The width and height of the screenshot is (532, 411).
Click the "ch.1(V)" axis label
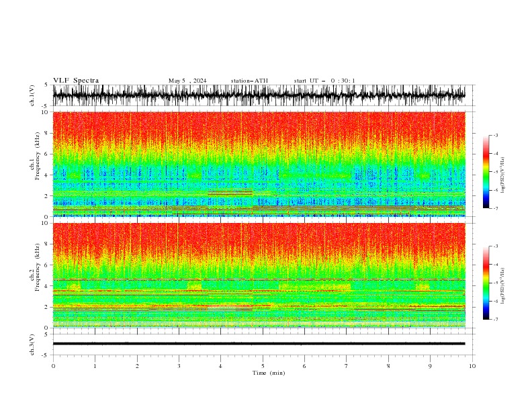32,95
